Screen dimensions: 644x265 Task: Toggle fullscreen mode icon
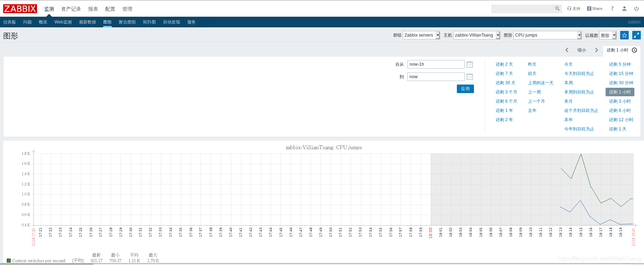point(637,35)
